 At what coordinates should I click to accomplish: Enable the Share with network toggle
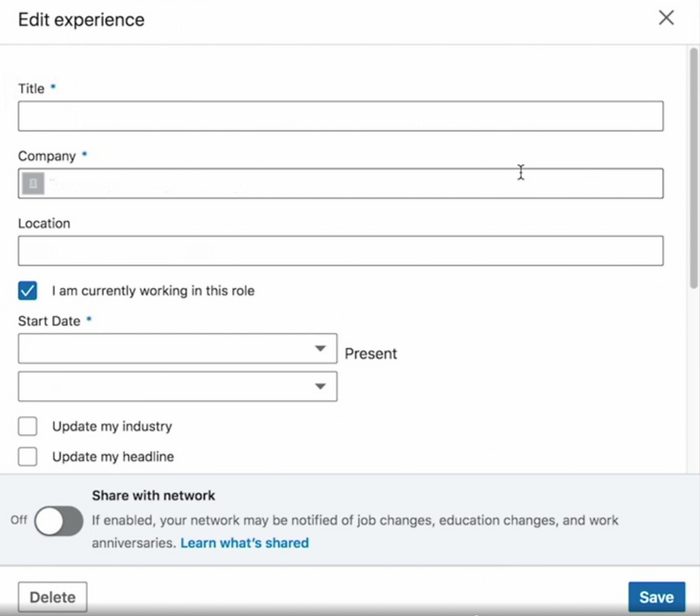[x=59, y=521]
